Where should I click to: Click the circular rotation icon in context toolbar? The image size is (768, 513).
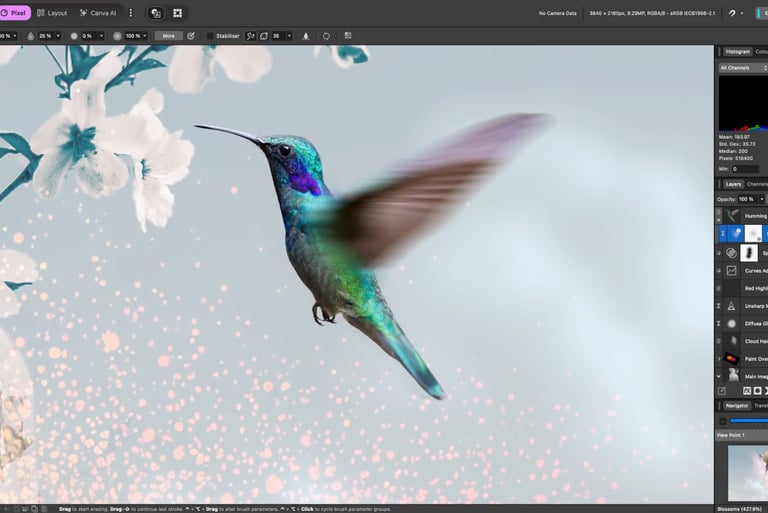pos(326,36)
